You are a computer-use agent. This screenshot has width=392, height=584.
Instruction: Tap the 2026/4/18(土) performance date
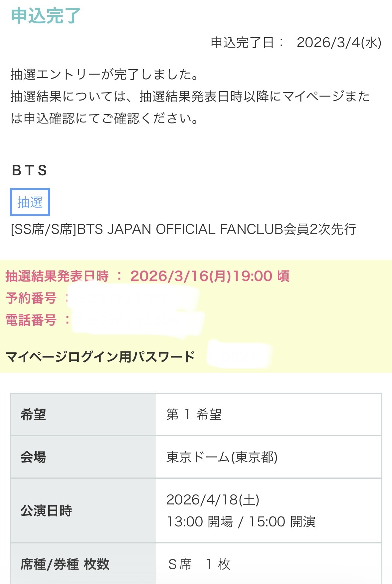coord(213,499)
